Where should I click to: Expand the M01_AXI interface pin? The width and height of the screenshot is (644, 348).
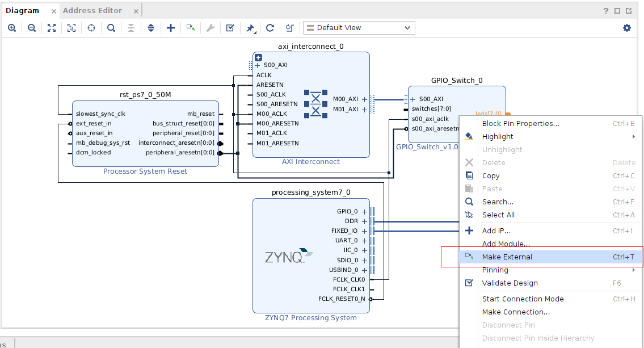(x=364, y=110)
